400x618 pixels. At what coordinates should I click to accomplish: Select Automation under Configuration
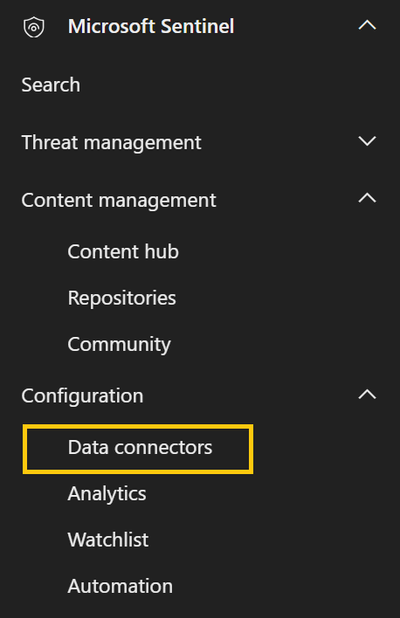[120, 586]
